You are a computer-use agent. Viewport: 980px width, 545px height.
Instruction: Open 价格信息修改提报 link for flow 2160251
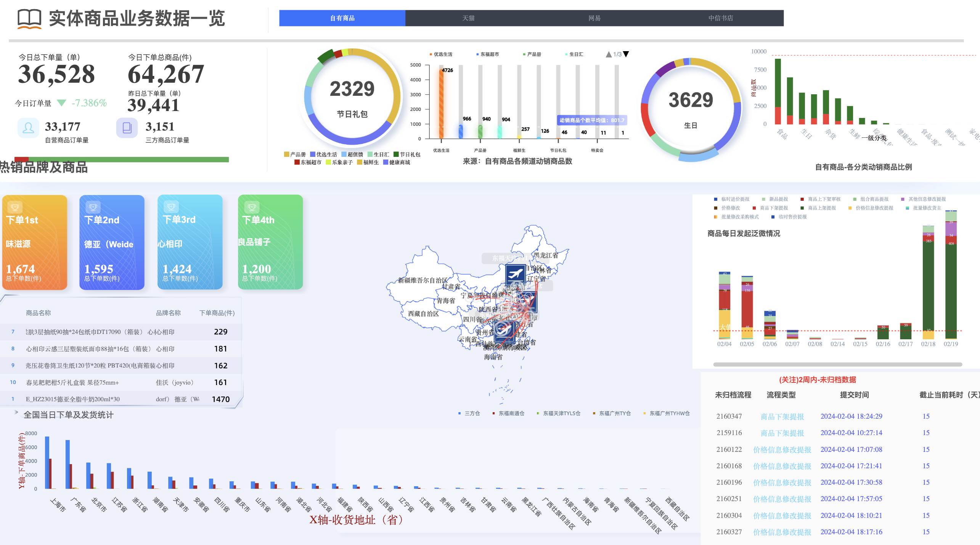coord(782,499)
